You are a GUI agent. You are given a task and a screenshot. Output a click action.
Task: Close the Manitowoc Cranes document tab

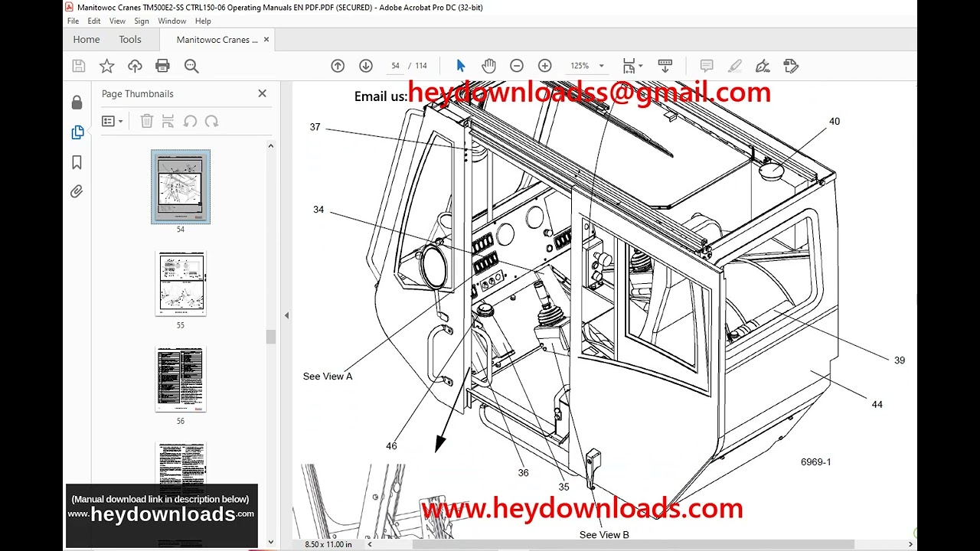pyautogui.click(x=266, y=40)
